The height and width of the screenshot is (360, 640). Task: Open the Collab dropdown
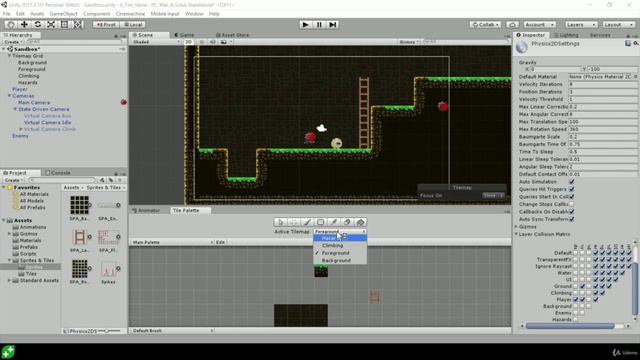[485, 24]
